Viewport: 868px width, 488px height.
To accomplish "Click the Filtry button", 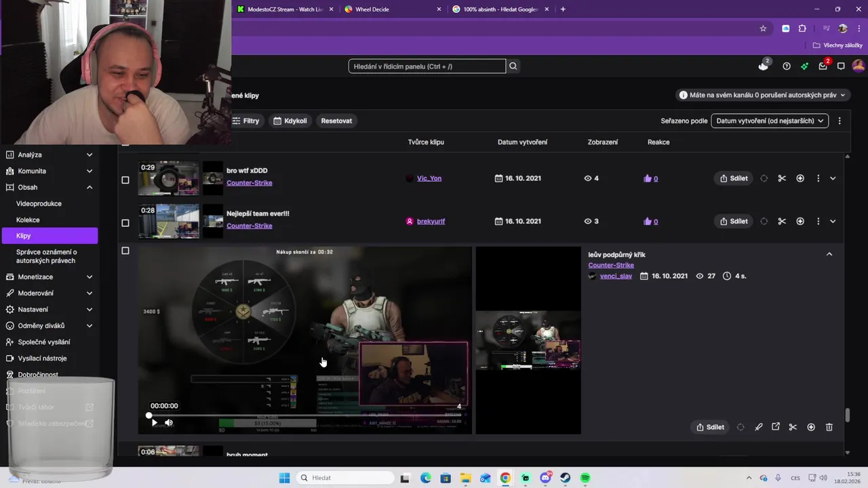I will coord(245,121).
